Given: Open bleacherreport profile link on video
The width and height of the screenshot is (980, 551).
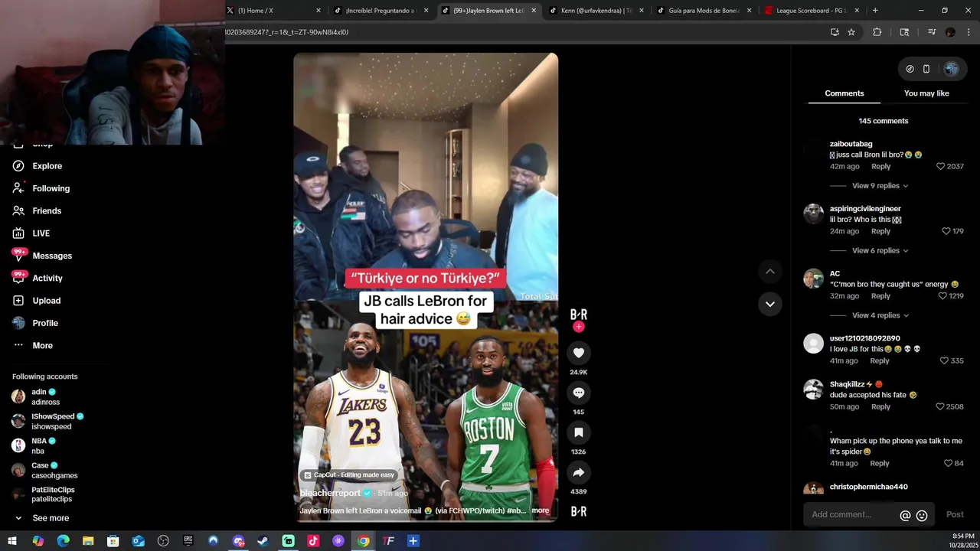Looking at the screenshot, I should click(x=330, y=493).
